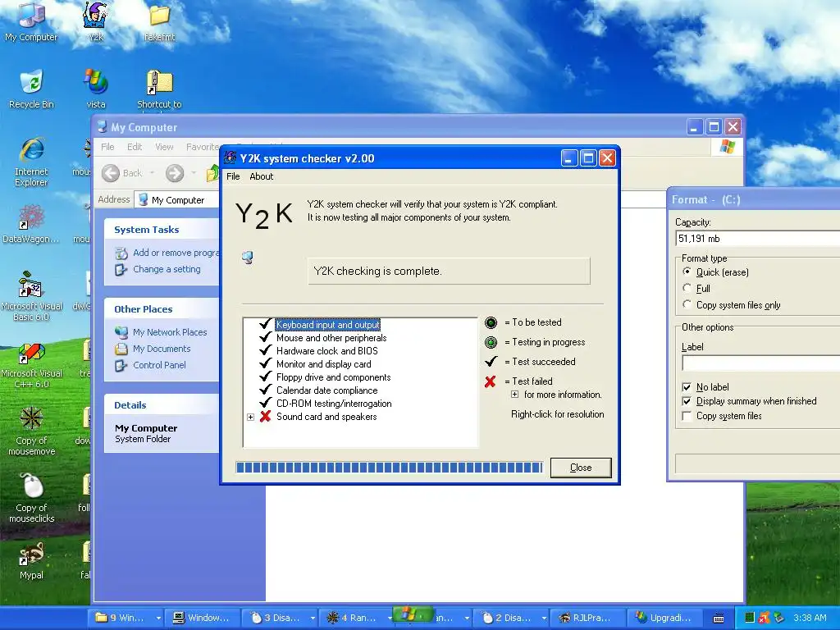Select the Quick (erase) format option
This screenshot has width=840, height=630.
687,272
